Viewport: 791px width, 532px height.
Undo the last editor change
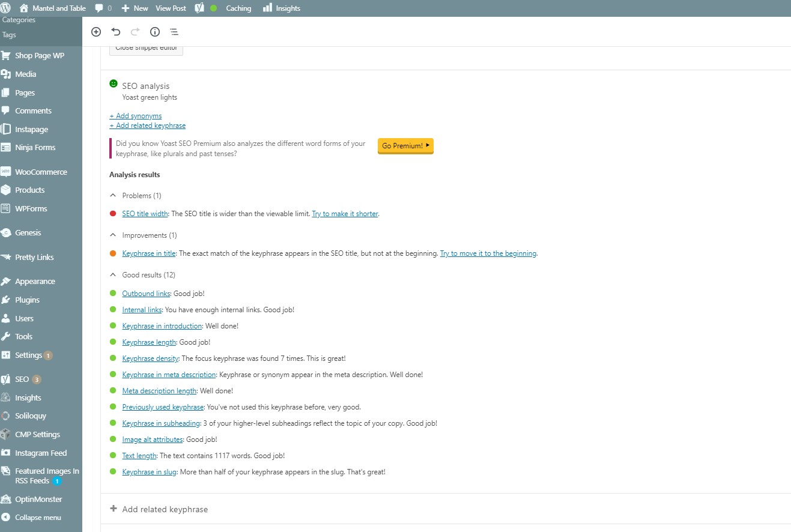(116, 32)
